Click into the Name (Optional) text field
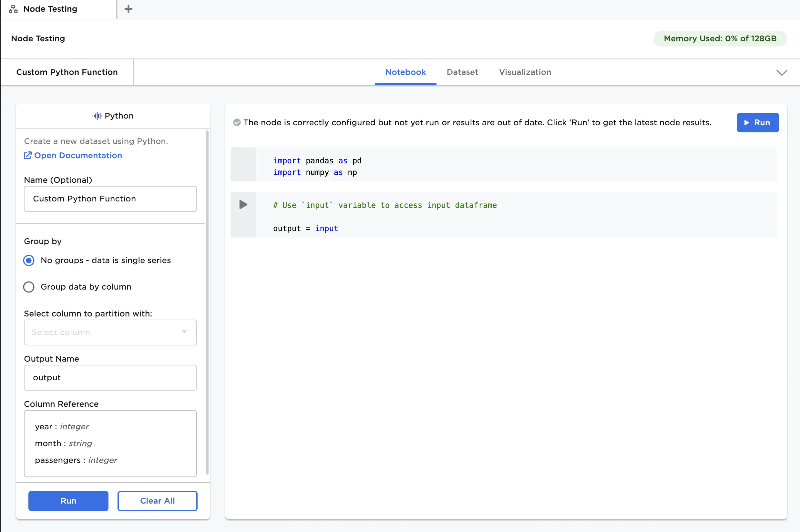Image resolution: width=800 pixels, height=532 pixels. (x=110, y=199)
